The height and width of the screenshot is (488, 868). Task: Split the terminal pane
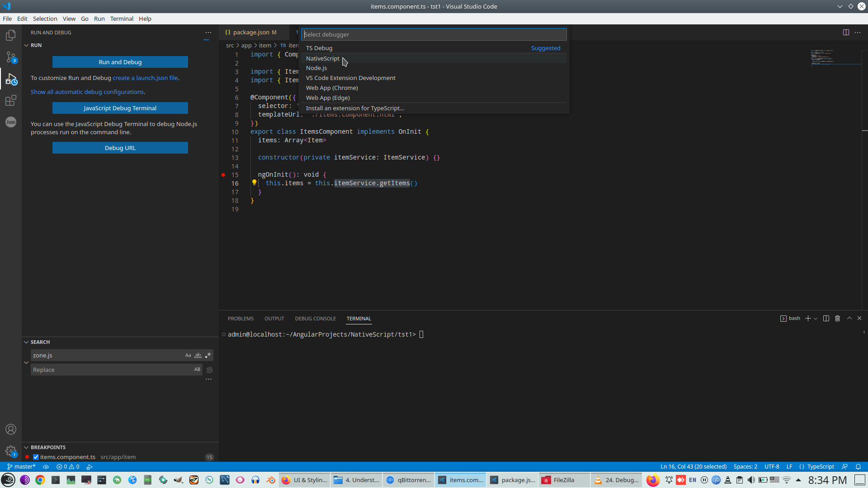(x=826, y=318)
